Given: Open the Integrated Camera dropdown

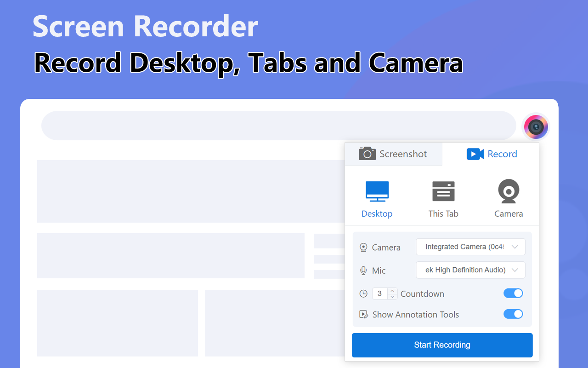Looking at the screenshot, I should click(x=470, y=247).
